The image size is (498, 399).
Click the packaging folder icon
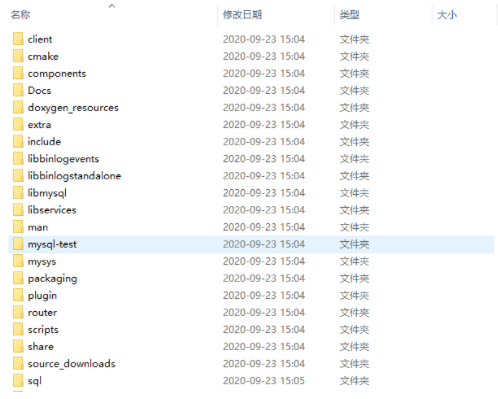[18, 278]
